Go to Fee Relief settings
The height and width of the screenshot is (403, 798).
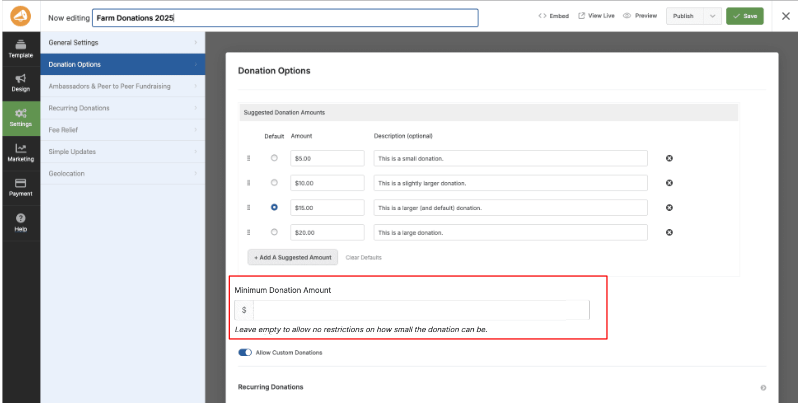click(x=122, y=129)
